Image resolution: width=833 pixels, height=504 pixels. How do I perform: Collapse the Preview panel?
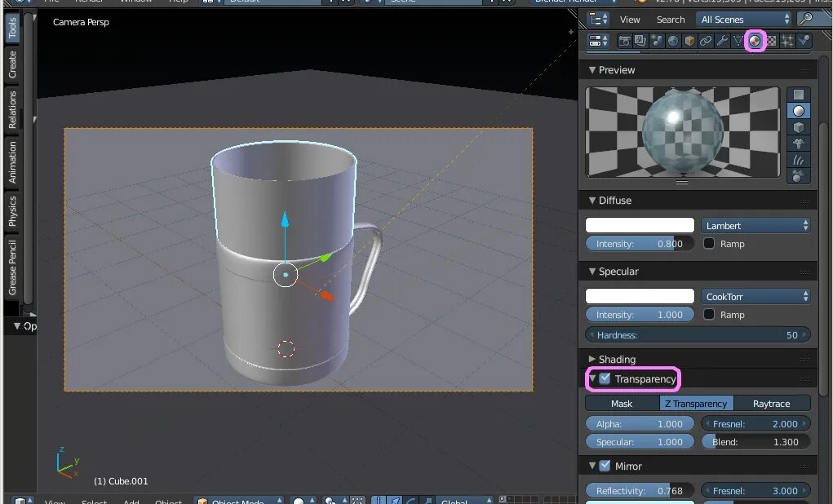(592, 70)
